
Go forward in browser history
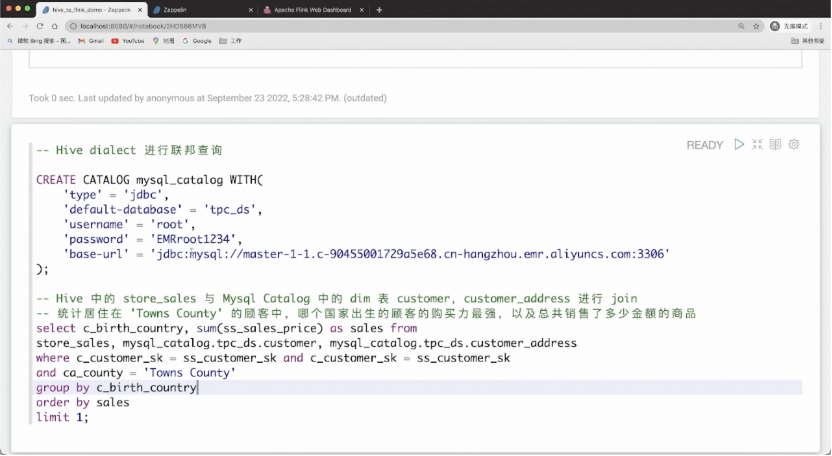tap(24, 26)
